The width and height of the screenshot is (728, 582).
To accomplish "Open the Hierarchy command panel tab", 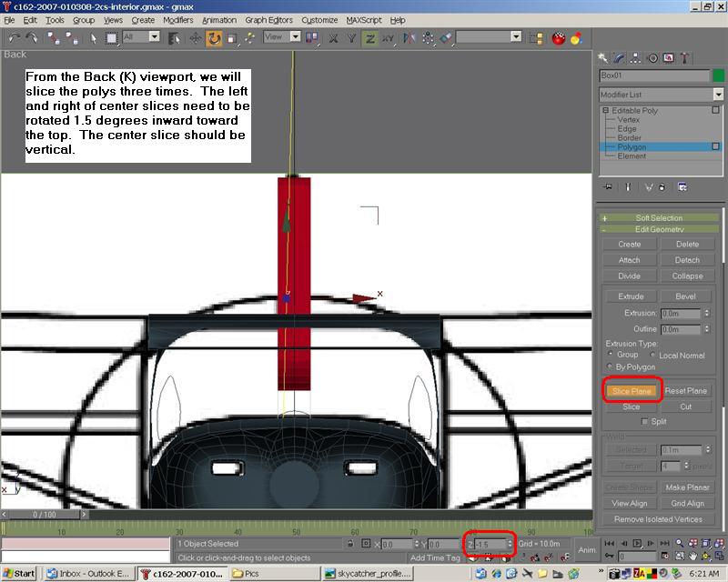I will click(635, 58).
